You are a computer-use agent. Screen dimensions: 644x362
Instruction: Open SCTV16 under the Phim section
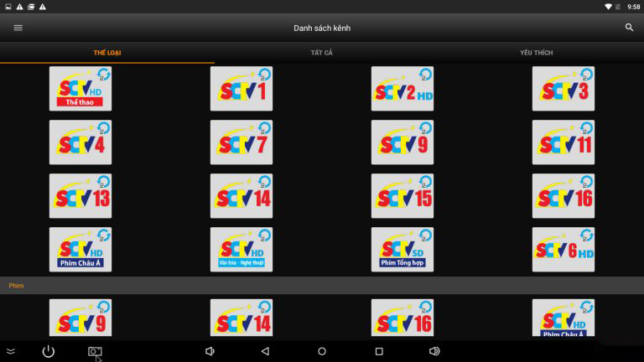point(402,318)
